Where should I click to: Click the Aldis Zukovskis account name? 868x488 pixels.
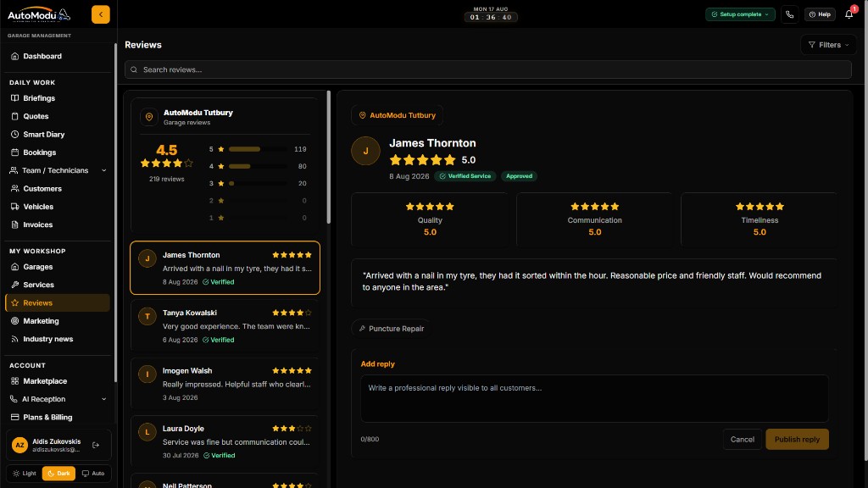(x=57, y=441)
